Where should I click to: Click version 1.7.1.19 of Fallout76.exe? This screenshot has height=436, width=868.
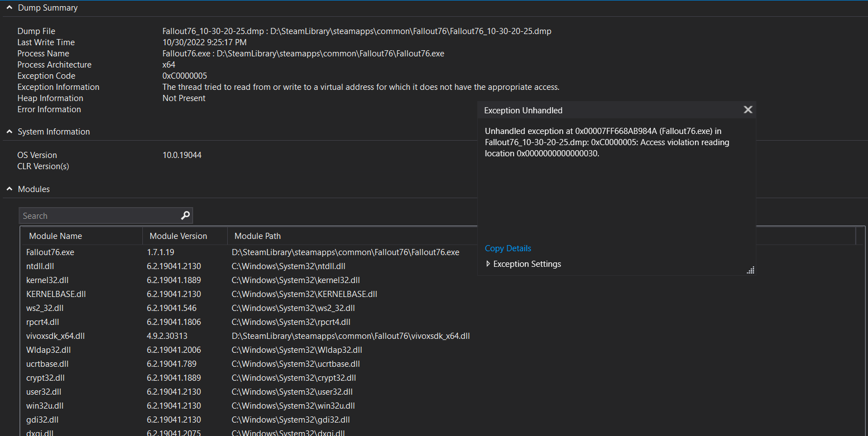coord(161,252)
